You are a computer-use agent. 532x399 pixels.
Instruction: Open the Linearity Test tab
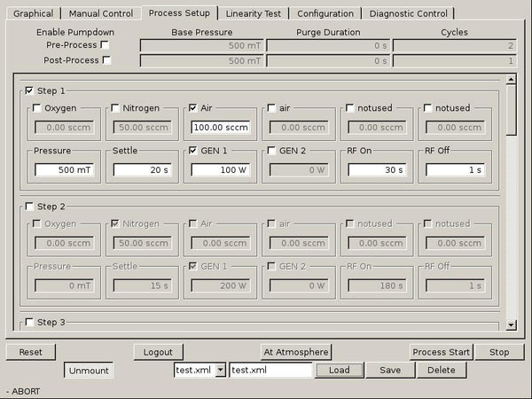pos(254,13)
